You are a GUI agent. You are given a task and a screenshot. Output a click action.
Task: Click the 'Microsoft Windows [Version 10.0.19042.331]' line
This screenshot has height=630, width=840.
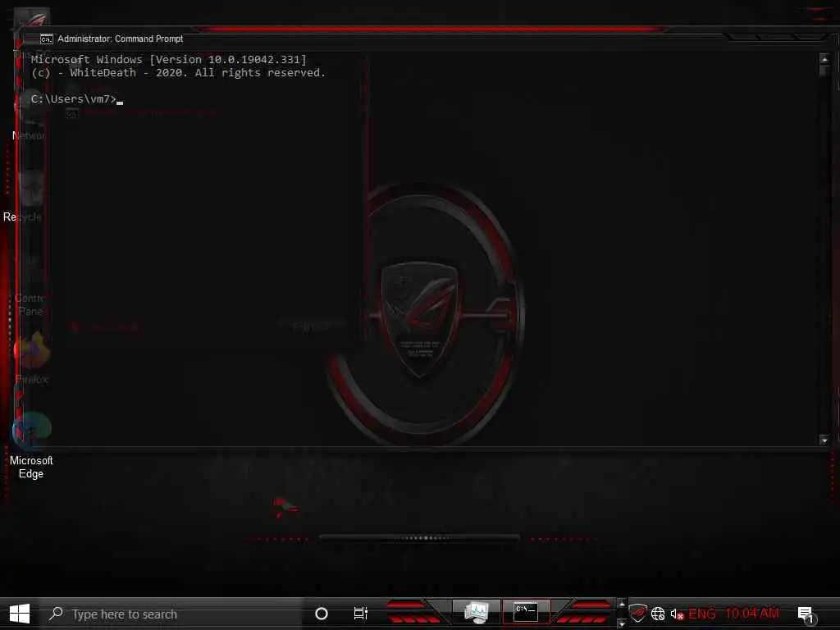point(169,59)
